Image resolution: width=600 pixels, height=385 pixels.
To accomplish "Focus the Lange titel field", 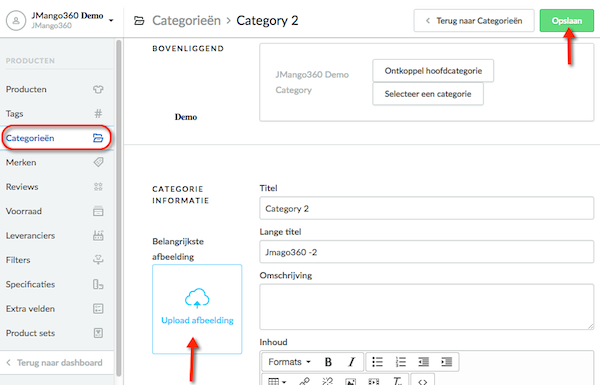I will pyautogui.click(x=426, y=252).
